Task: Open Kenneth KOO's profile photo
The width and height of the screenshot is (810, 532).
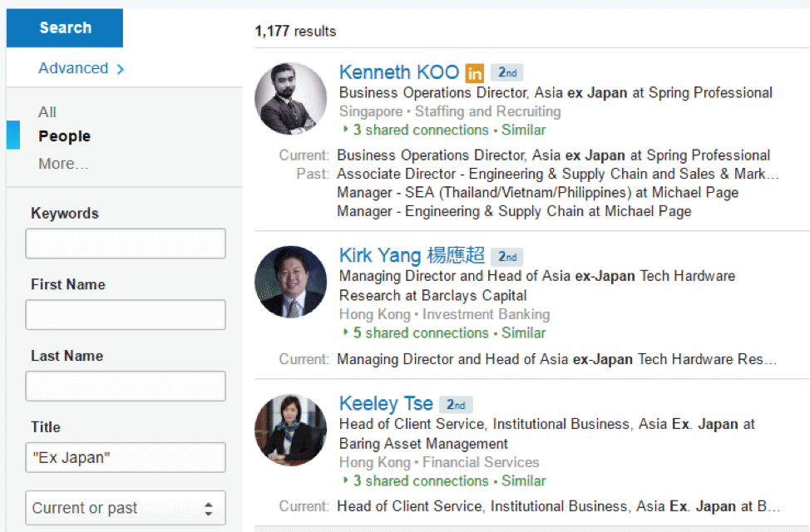Action: (291, 99)
